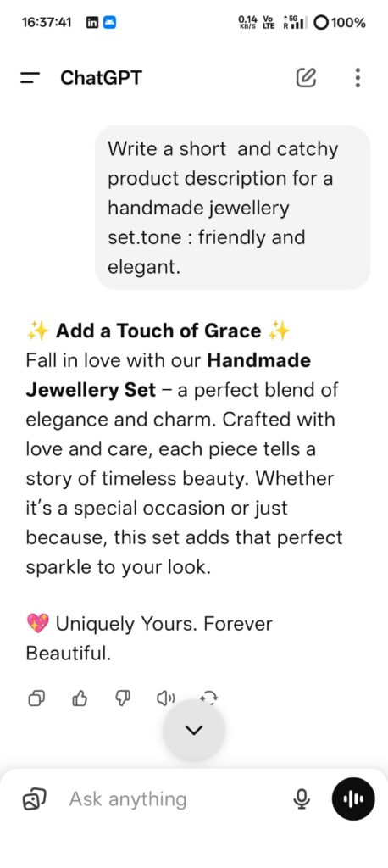Open the three-dot overflow menu
The height and width of the screenshot is (868, 388).
point(358,78)
